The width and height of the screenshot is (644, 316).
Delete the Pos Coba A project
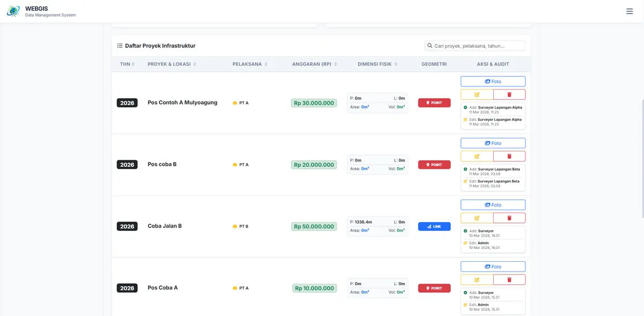click(x=509, y=280)
